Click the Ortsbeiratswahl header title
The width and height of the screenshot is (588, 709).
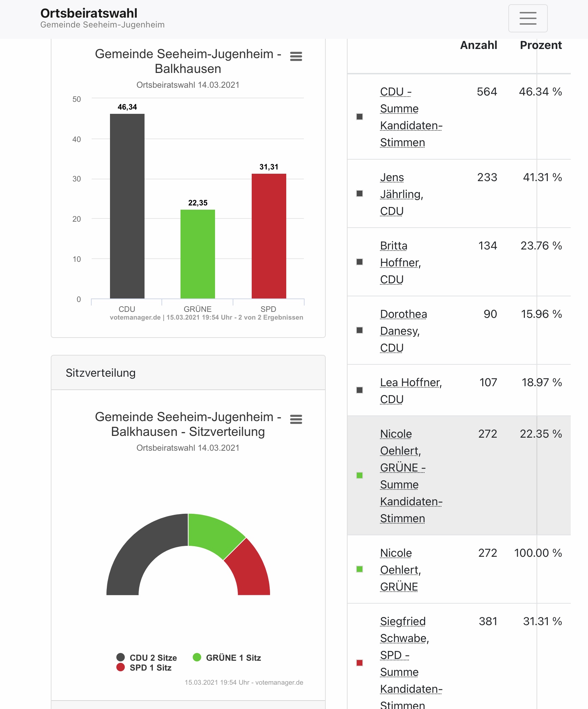[89, 13]
